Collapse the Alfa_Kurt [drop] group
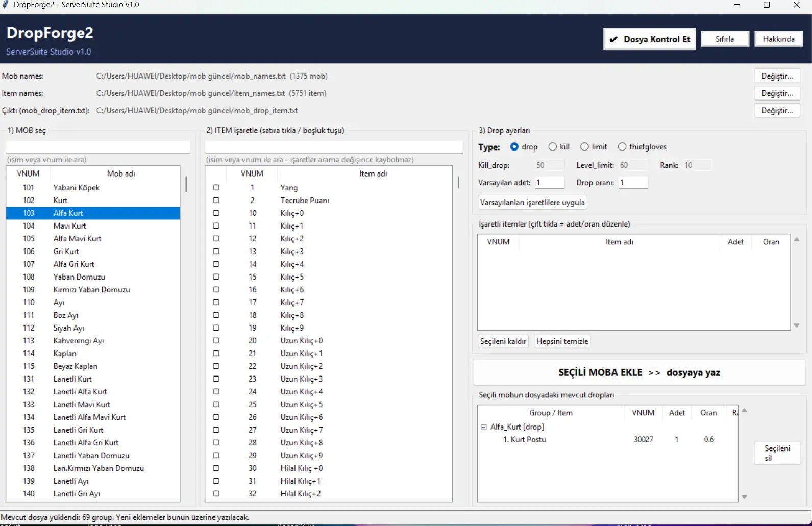The image size is (812, 526). pyautogui.click(x=484, y=427)
